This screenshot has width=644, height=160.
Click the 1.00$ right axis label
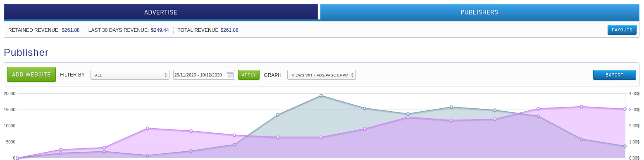pos(634,142)
